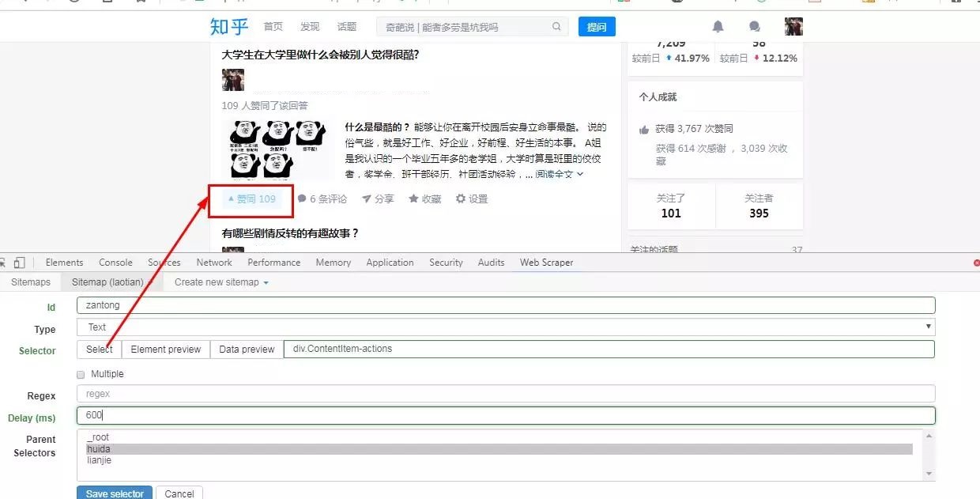Click the blue 提问 button
This screenshot has height=499, width=980.
pyautogui.click(x=597, y=26)
